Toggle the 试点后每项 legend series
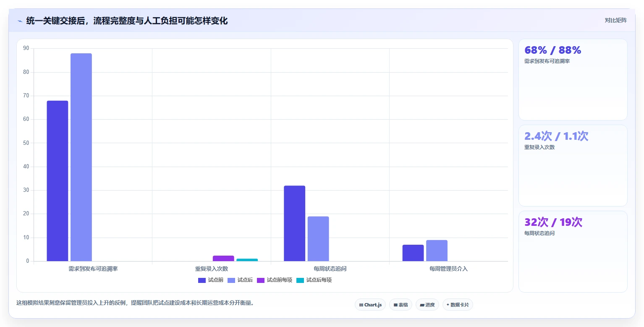The width and height of the screenshot is (644, 327). click(314, 280)
